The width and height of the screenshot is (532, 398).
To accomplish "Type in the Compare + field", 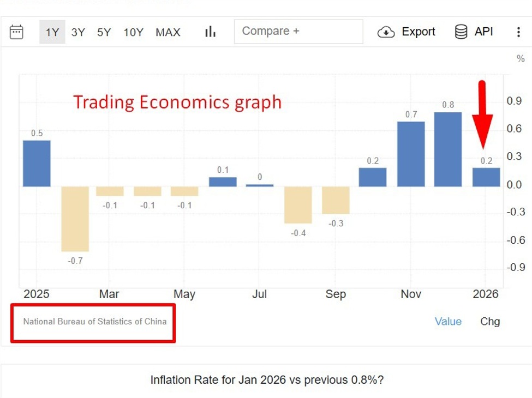I will [298, 32].
